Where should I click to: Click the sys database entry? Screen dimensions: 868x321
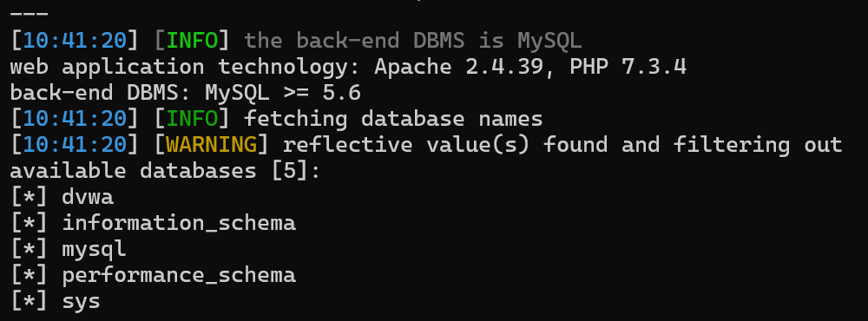81,302
